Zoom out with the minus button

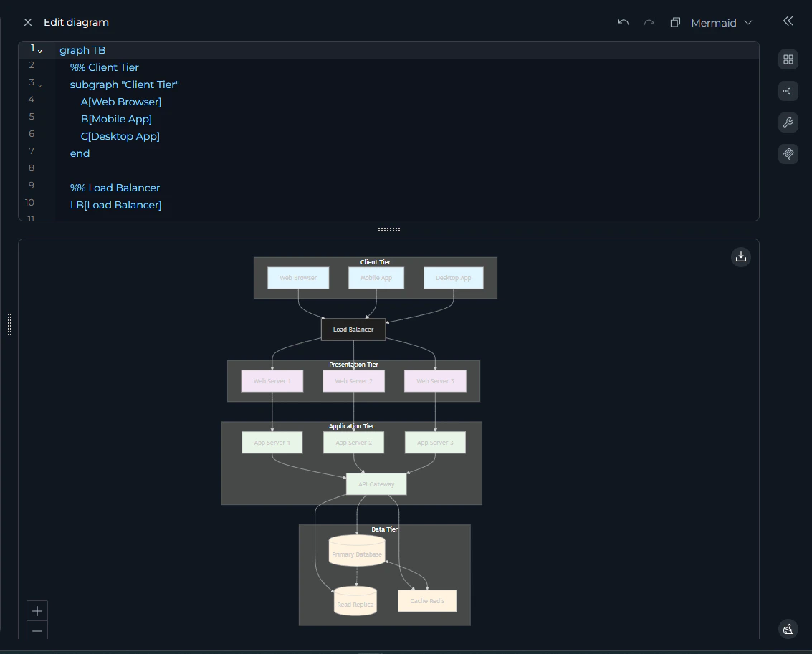click(37, 630)
